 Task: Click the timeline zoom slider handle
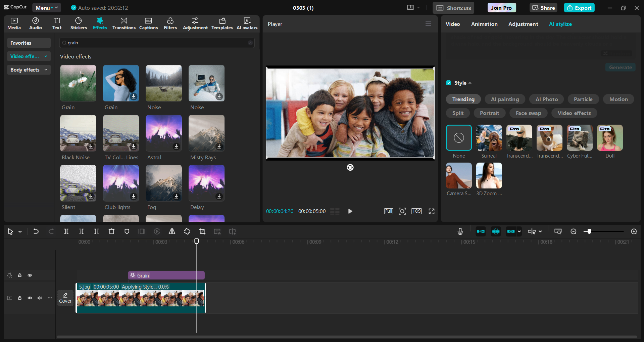coord(589,231)
